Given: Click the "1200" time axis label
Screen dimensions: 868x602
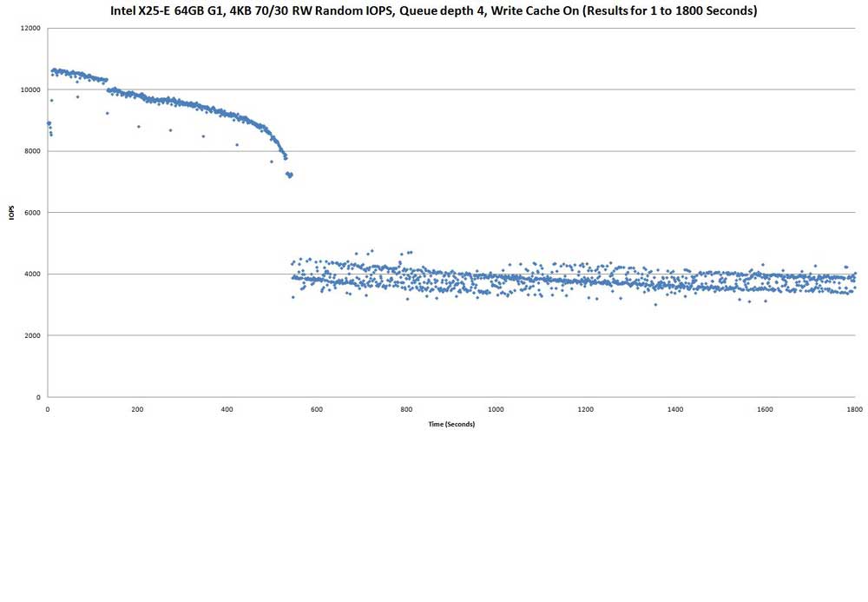Looking at the screenshot, I should pos(586,410).
